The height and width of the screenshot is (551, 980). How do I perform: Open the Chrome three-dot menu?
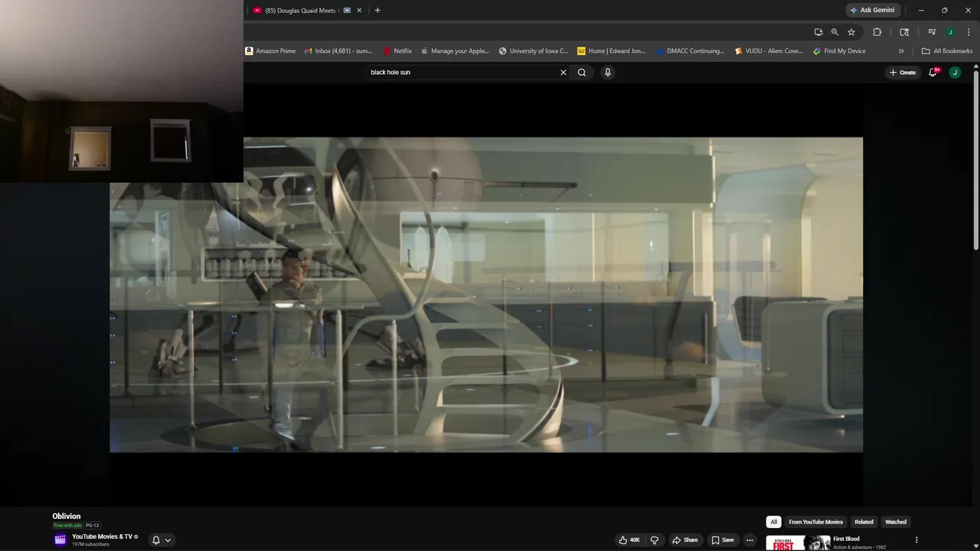(x=967, y=32)
